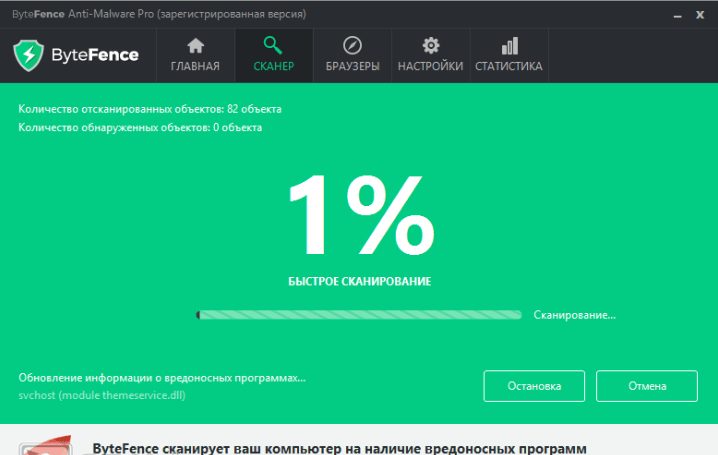Click the compass icon above Браузеры
Image resolution: width=718 pixels, height=455 pixels.
352,46
